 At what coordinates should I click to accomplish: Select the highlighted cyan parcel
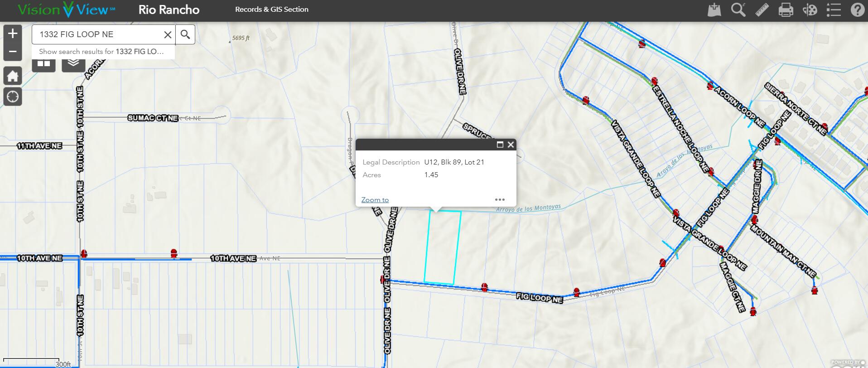443,248
